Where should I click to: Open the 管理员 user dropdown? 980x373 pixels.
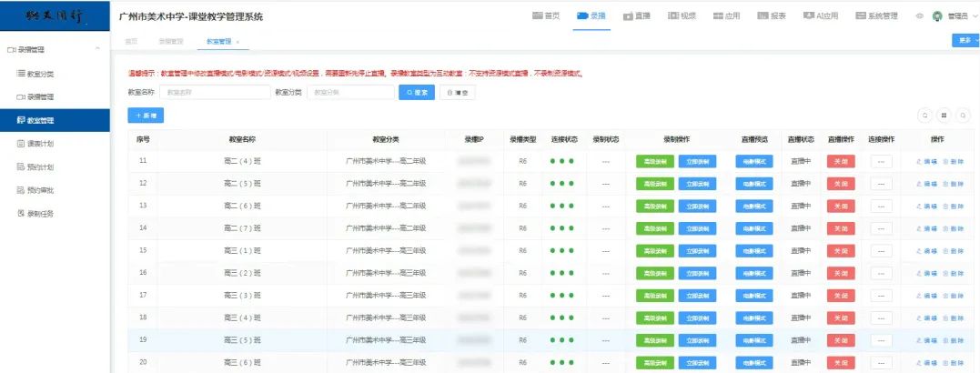(954, 16)
